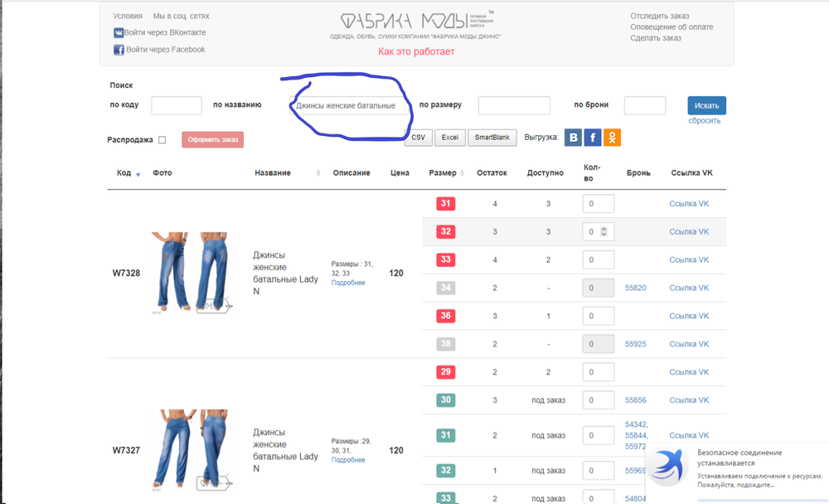Export table as Excel
Screen dimensions: 829x504
(450, 138)
